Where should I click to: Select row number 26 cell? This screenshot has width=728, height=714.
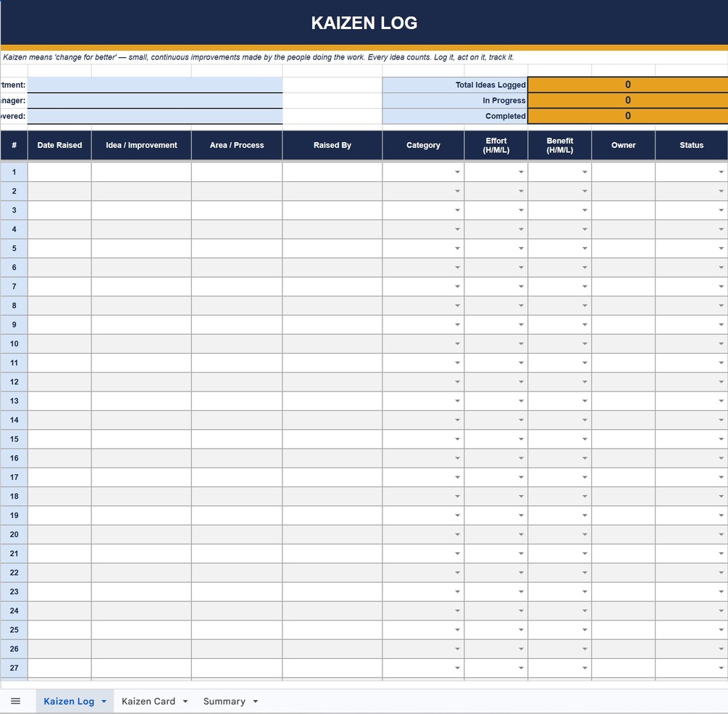pyautogui.click(x=14, y=649)
